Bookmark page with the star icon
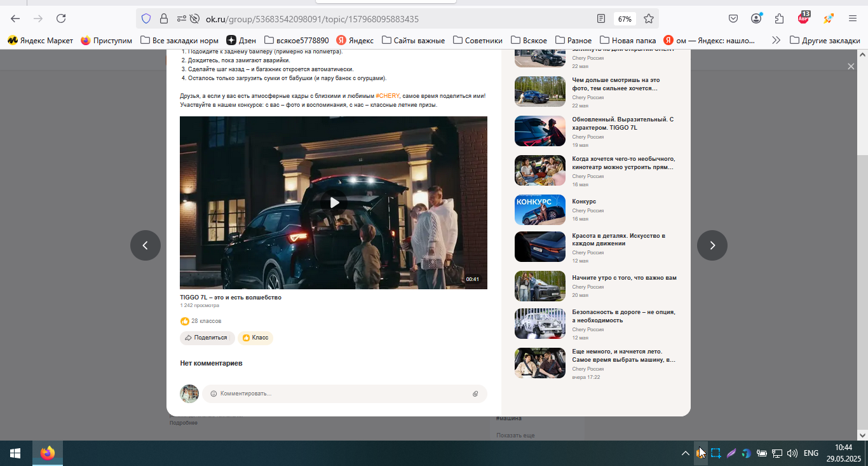The height and width of the screenshot is (466, 868). tap(648, 18)
